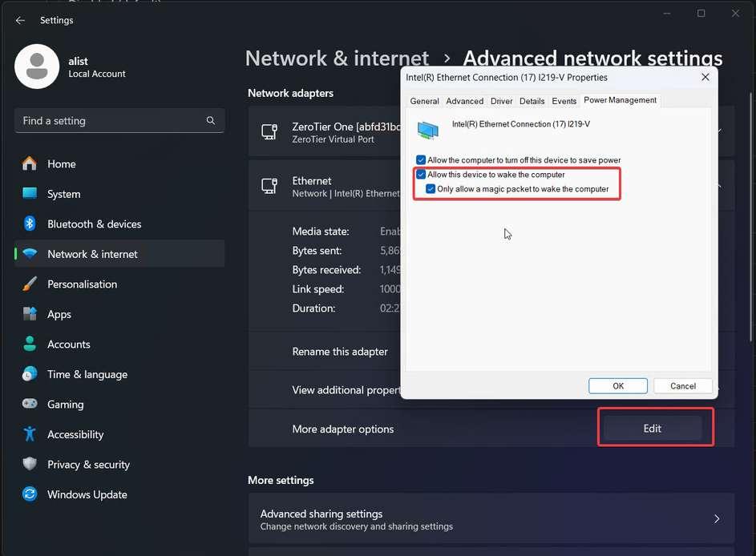
Task: Switch to the Advanced tab
Action: 464,101
